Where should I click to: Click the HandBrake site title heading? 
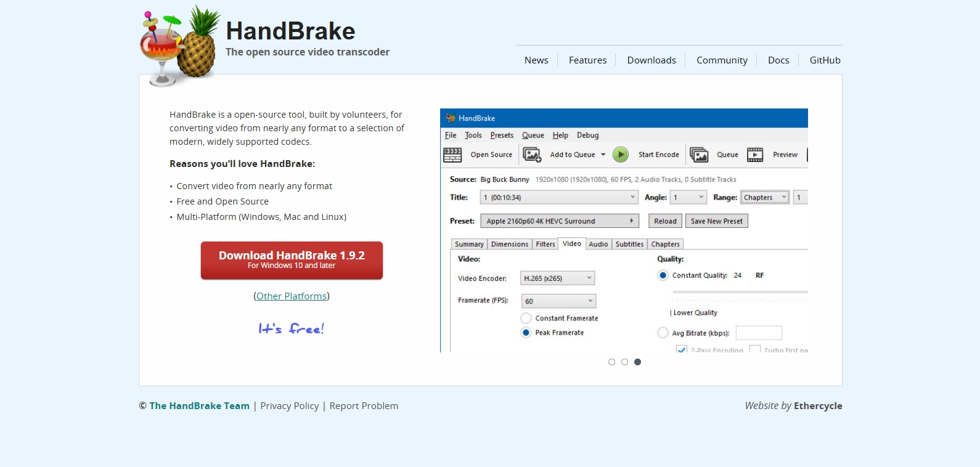(290, 31)
